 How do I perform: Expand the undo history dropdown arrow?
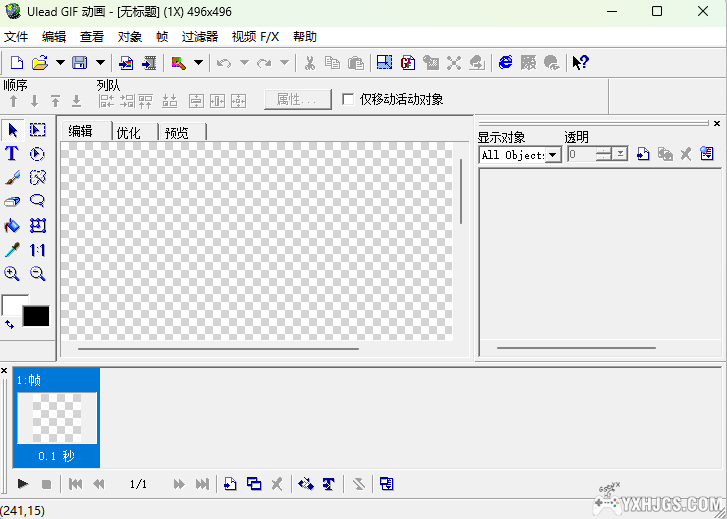[244, 63]
